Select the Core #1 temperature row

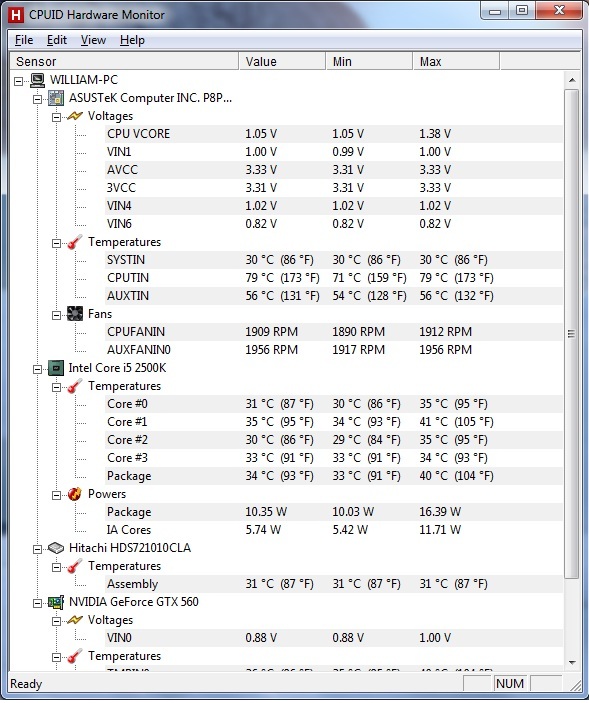(333, 422)
